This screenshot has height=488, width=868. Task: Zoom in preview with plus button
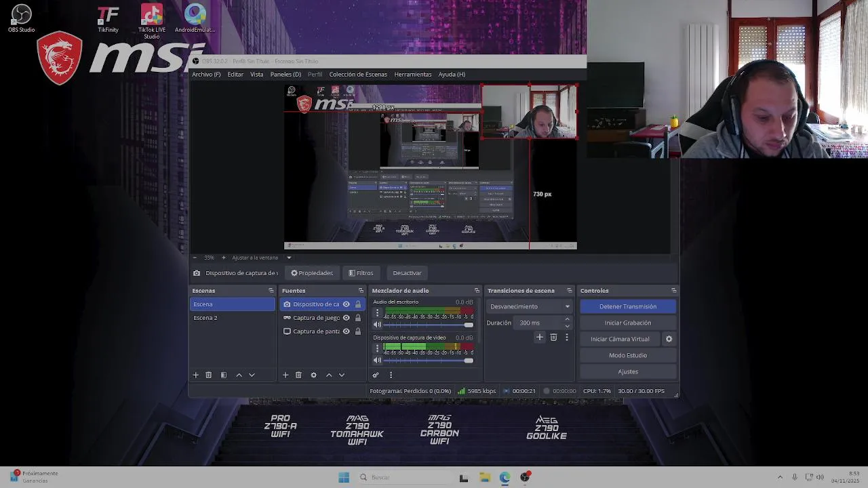coord(224,258)
